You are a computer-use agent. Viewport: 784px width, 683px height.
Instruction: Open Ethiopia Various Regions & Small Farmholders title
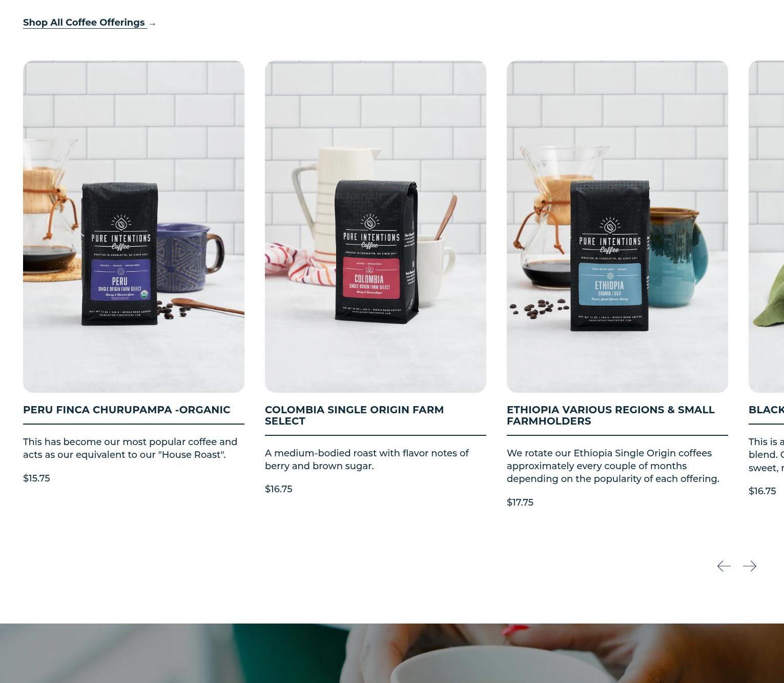click(611, 415)
